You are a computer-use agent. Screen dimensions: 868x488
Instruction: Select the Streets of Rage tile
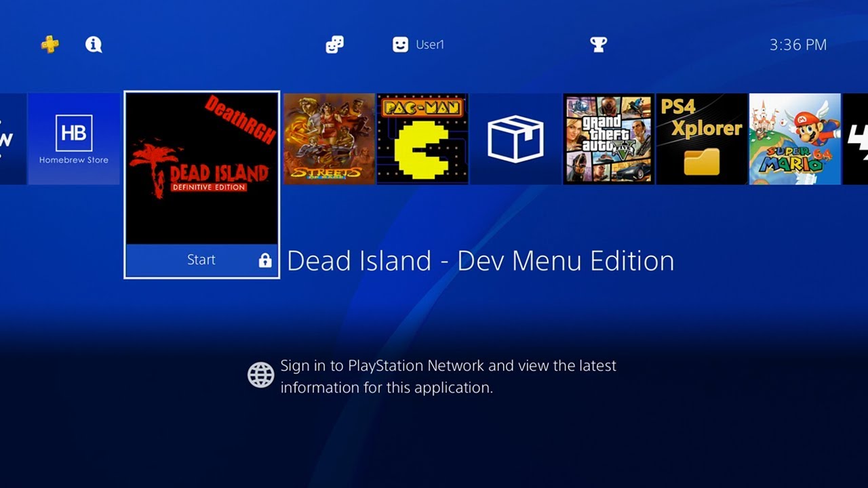tap(330, 139)
